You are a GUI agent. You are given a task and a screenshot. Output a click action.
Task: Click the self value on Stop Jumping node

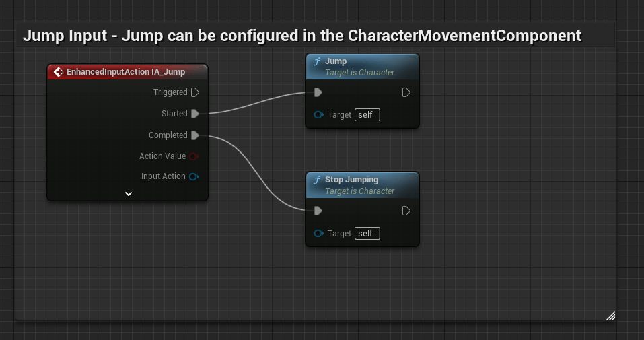pyautogui.click(x=367, y=233)
